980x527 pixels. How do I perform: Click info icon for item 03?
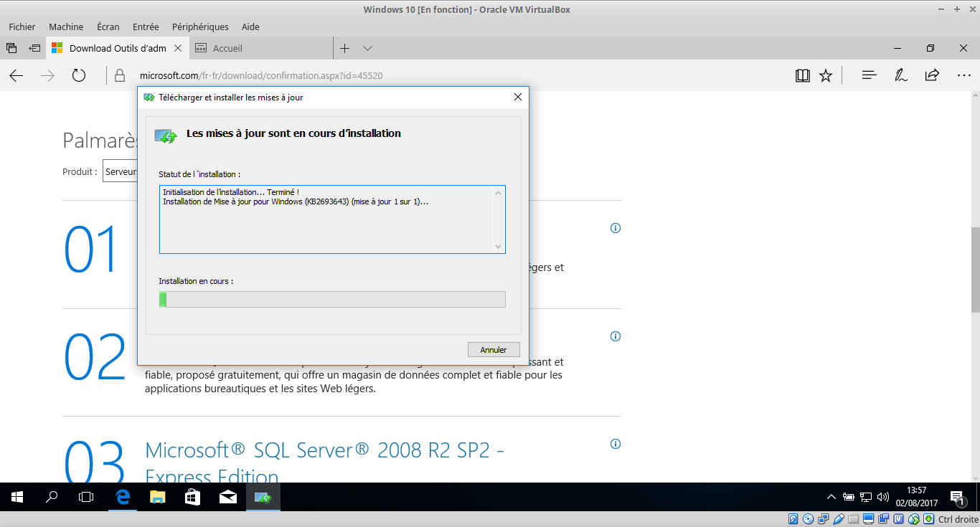[x=615, y=444]
